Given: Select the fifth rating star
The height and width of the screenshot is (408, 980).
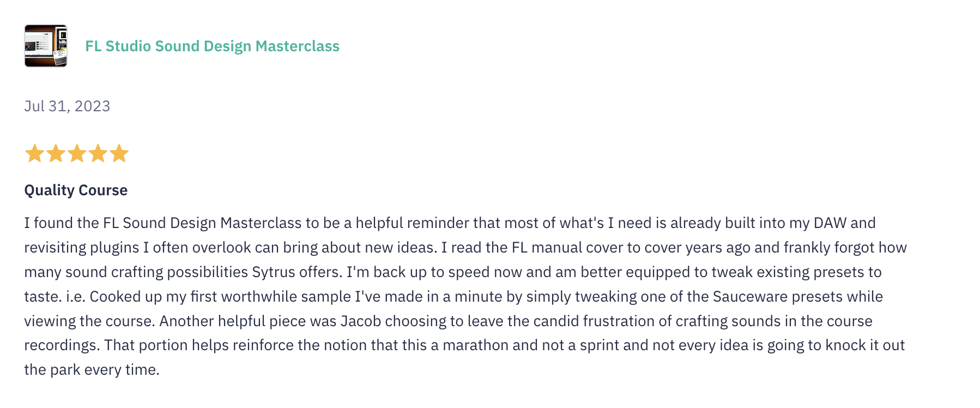Looking at the screenshot, I should pos(119,153).
